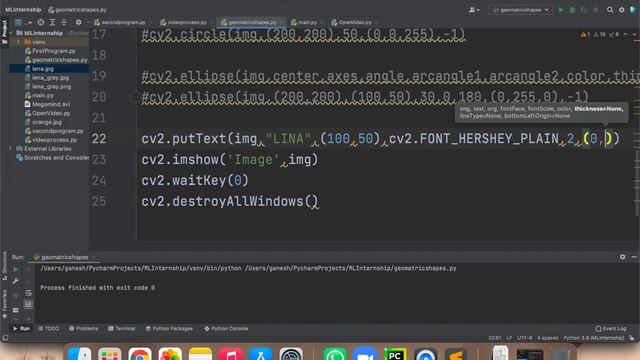Viewport: 640px width, 360px height.
Task: Open the Terminal tool window
Action: point(121,329)
